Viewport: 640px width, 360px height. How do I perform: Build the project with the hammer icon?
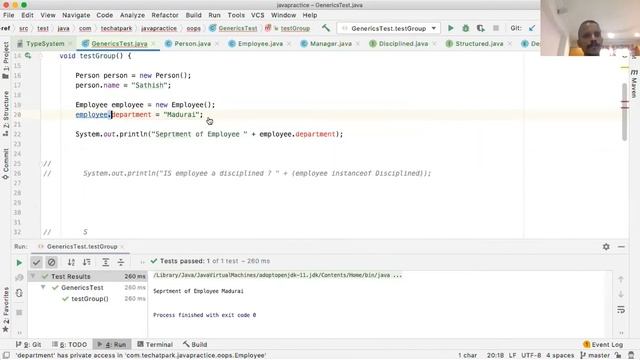(326, 28)
